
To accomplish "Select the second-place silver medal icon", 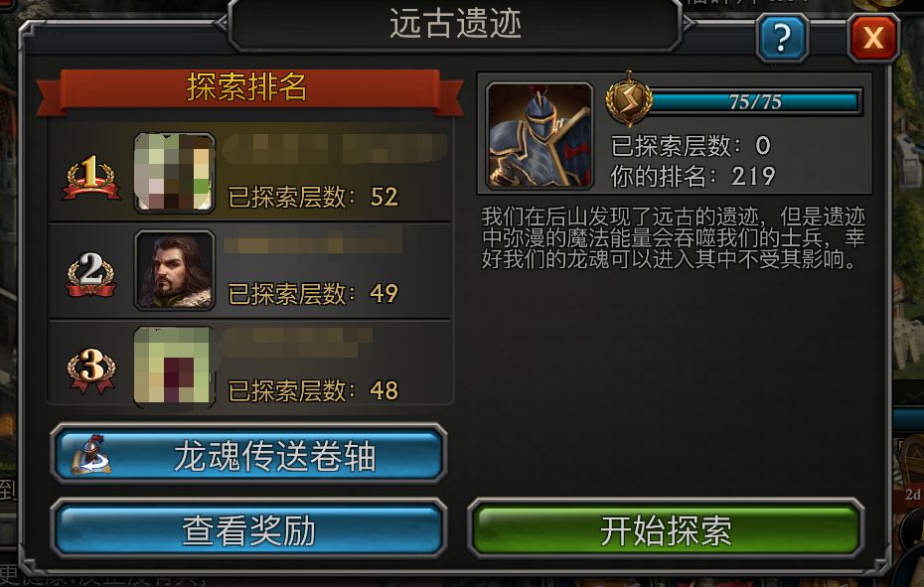I will pos(90,275).
